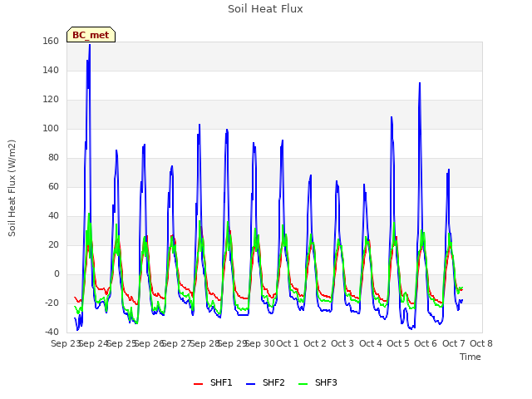Screen dimensions: 532x399
Task: Click the Sep 30 date tick label
Action: click(x=259, y=343)
